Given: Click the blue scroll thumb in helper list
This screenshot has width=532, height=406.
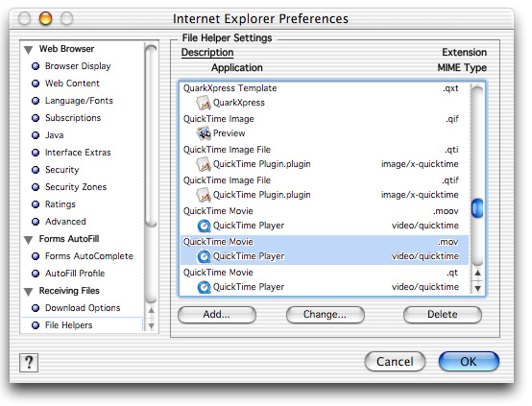Looking at the screenshot, I should 477,208.
